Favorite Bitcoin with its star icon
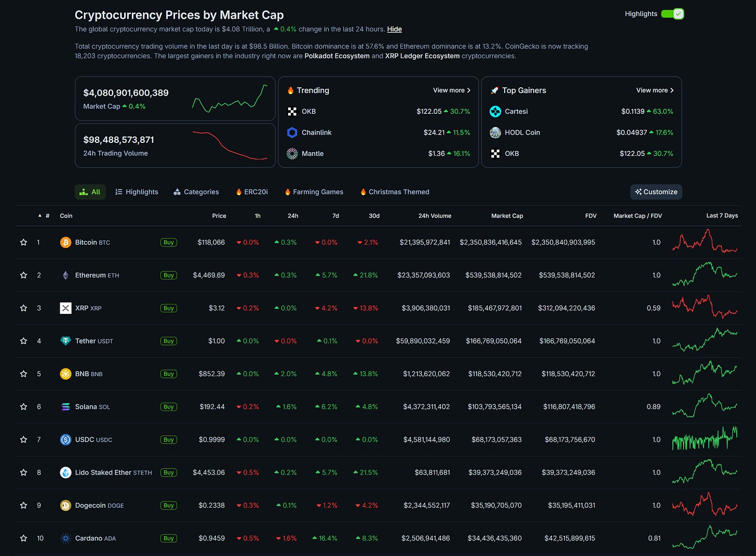The height and width of the screenshot is (556, 756). coord(23,242)
